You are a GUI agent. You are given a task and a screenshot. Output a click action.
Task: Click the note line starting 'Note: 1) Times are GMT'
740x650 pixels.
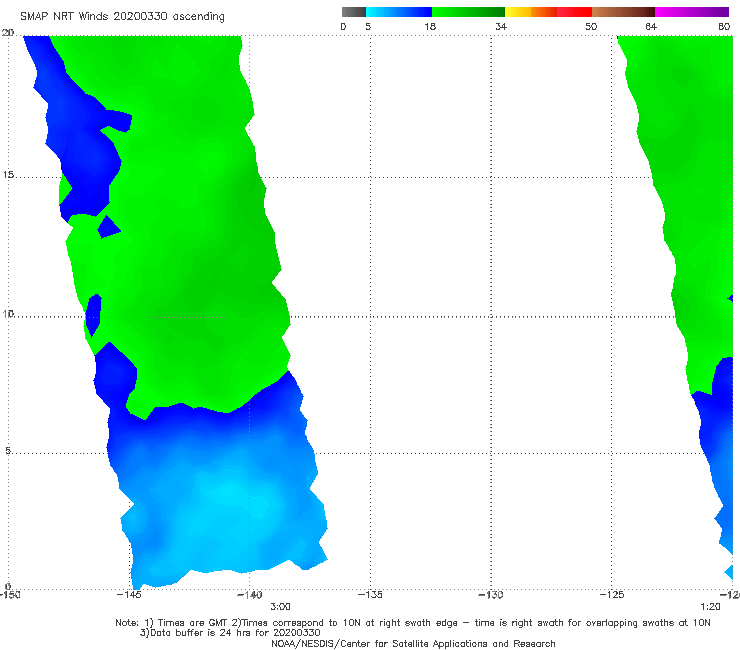pyautogui.click(x=413, y=623)
